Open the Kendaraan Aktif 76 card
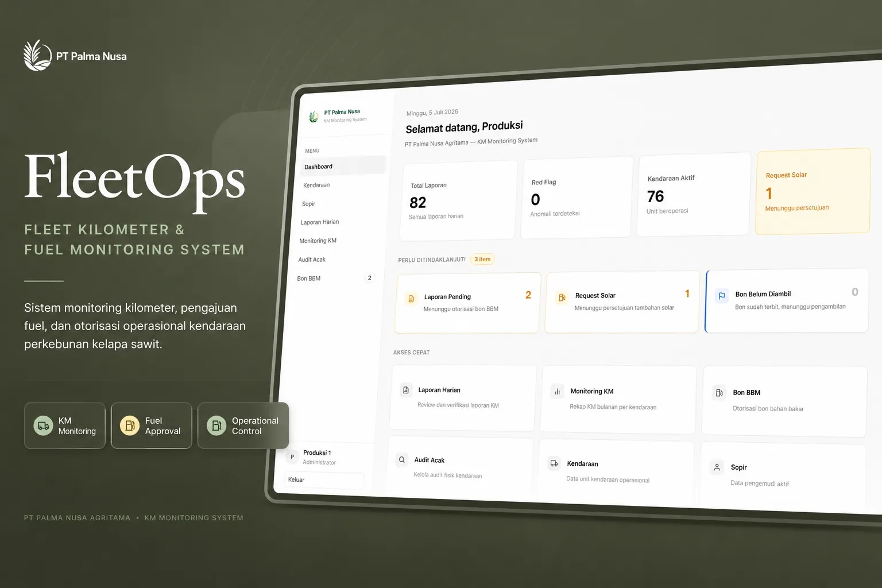This screenshot has height=588, width=882. coord(694,194)
